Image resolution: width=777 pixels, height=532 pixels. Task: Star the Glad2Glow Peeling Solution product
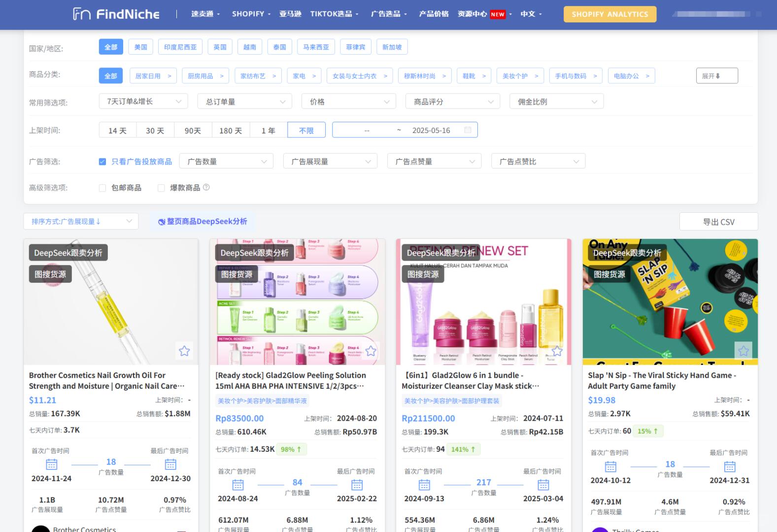(371, 351)
